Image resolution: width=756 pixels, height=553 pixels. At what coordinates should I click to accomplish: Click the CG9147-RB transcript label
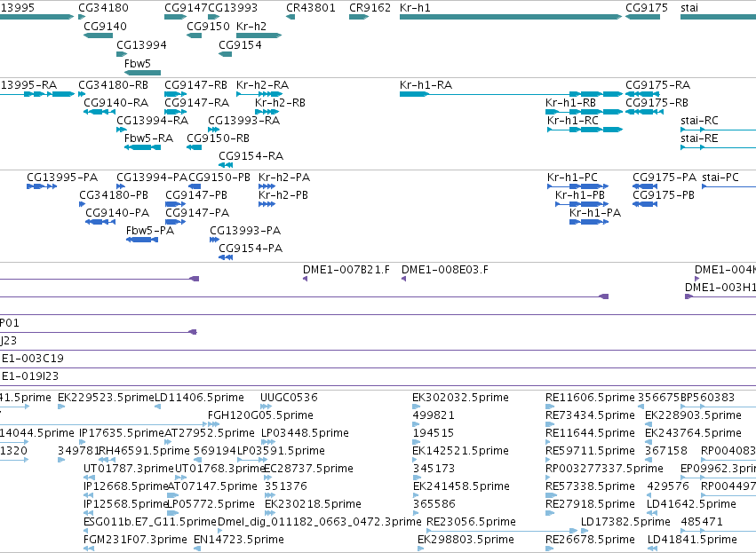(195, 85)
